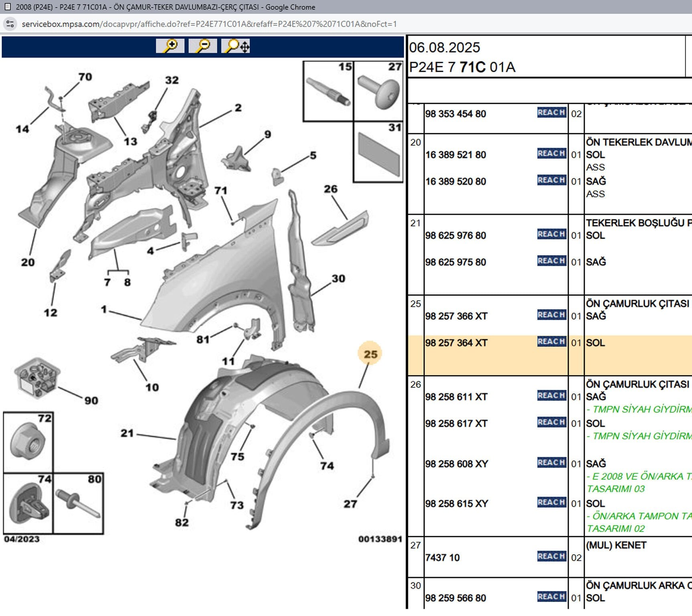Select part number 98 625 976 80
The image size is (692, 616).
point(455,235)
